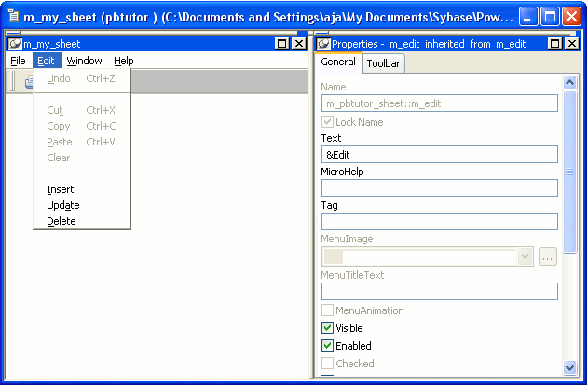
Task: Click the m_my_sheet pane title text
Action: (52, 44)
